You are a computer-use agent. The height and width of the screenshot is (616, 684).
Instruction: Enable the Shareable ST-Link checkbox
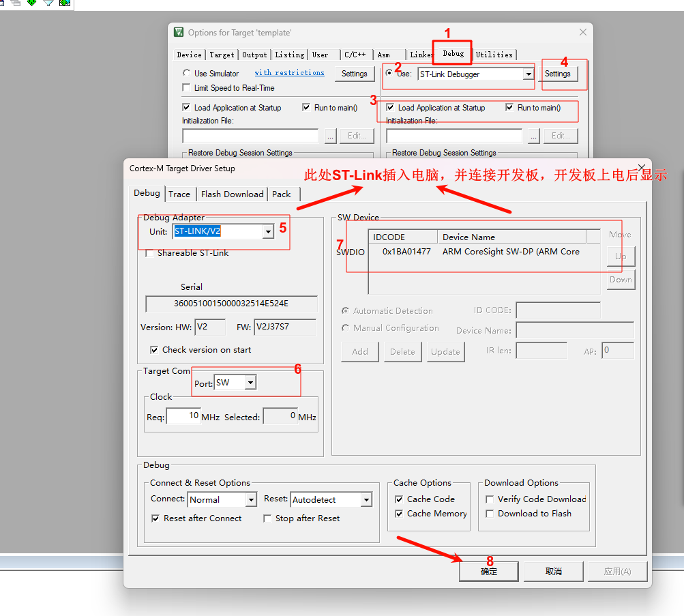pyautogui.click(x=149, y=253)
